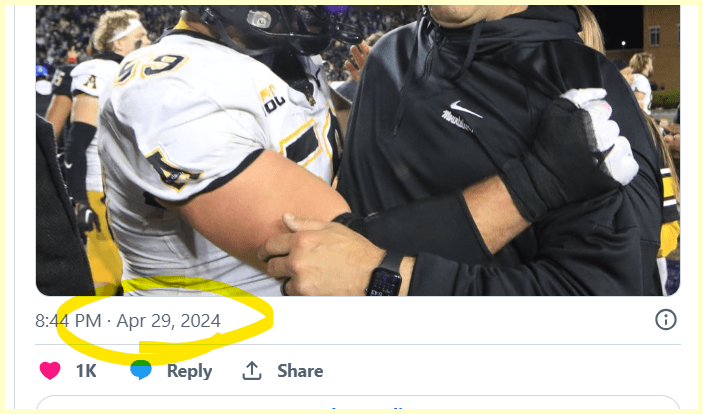The width and height of the screenshot is (703, 414).
Task: Open the tweet info circle icon
Action: pyautogui.click(x=665, y=320)
